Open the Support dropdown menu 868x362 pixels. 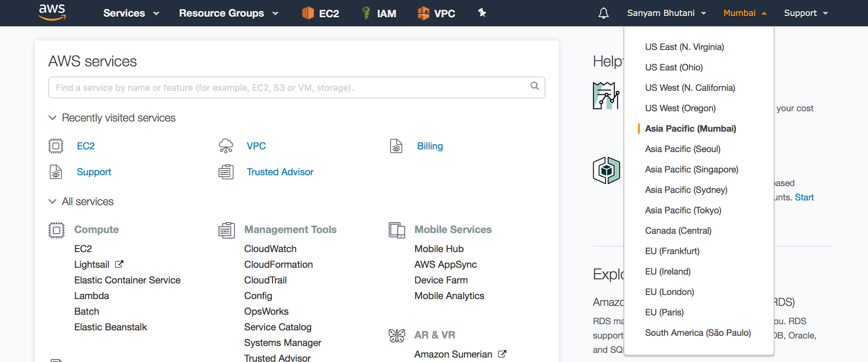(x=806, y=13)
